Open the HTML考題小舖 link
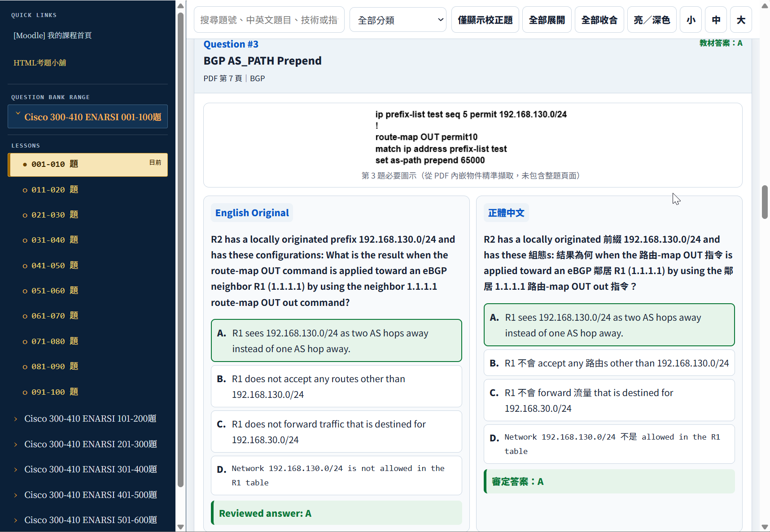This screenshot has width=770, height=532. tap(39, 63)
